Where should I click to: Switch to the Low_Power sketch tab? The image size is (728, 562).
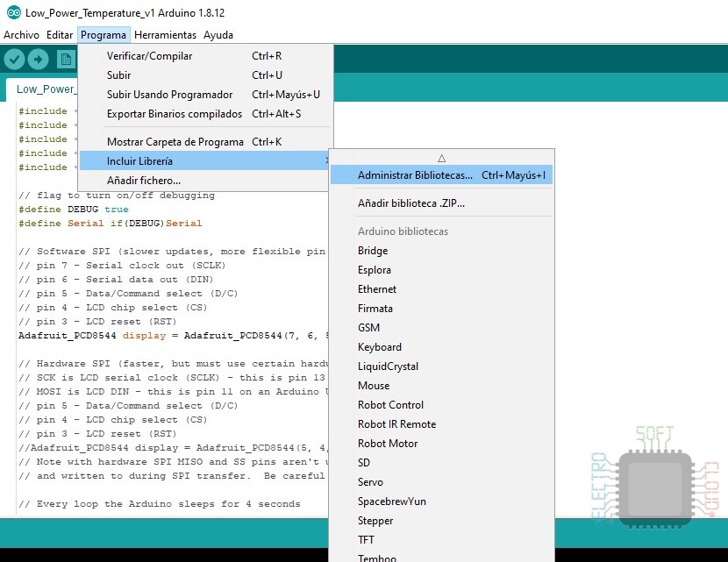43,89
